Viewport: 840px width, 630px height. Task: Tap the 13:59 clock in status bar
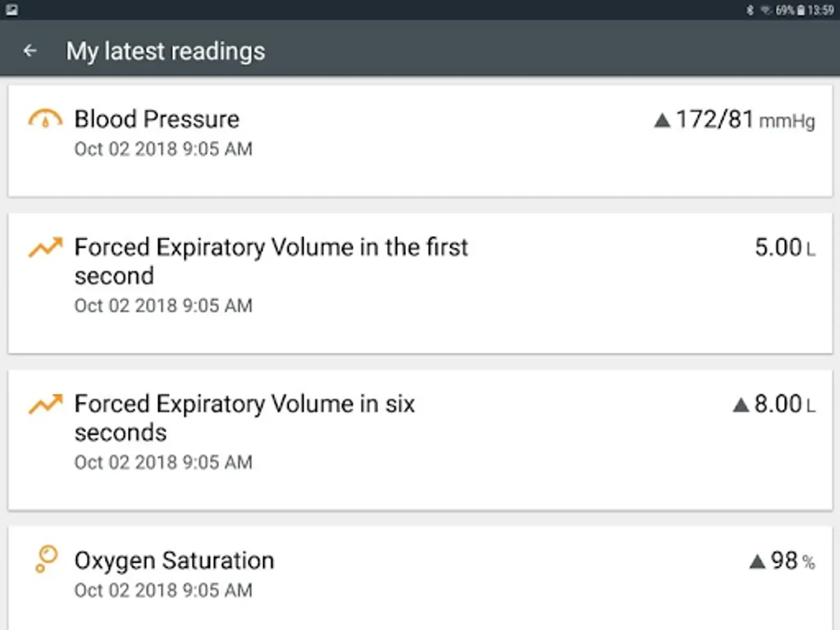(x=820, y=10)
